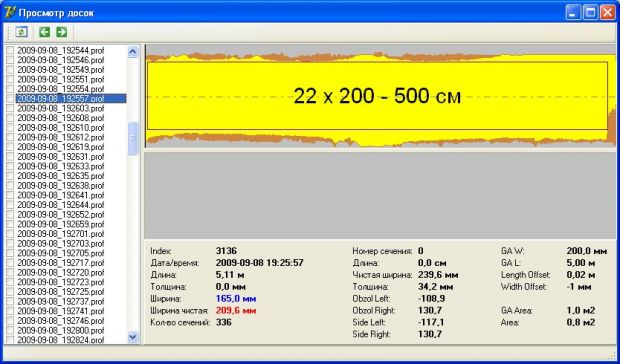620x364 pixels.
Task: Select file 2009-09-08_192652.prof
Action: coord(61,214)
